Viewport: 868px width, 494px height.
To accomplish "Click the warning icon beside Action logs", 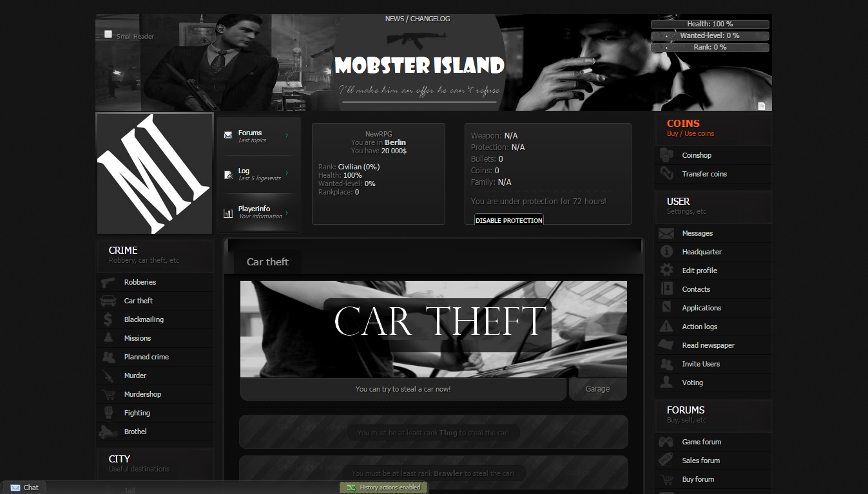I will coord(666,327).
